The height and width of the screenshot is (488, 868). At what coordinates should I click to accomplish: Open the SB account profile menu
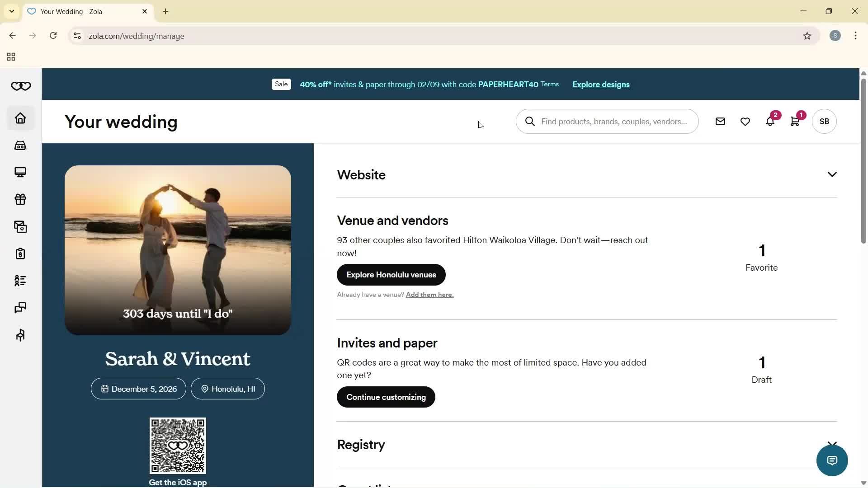(824, 121)
